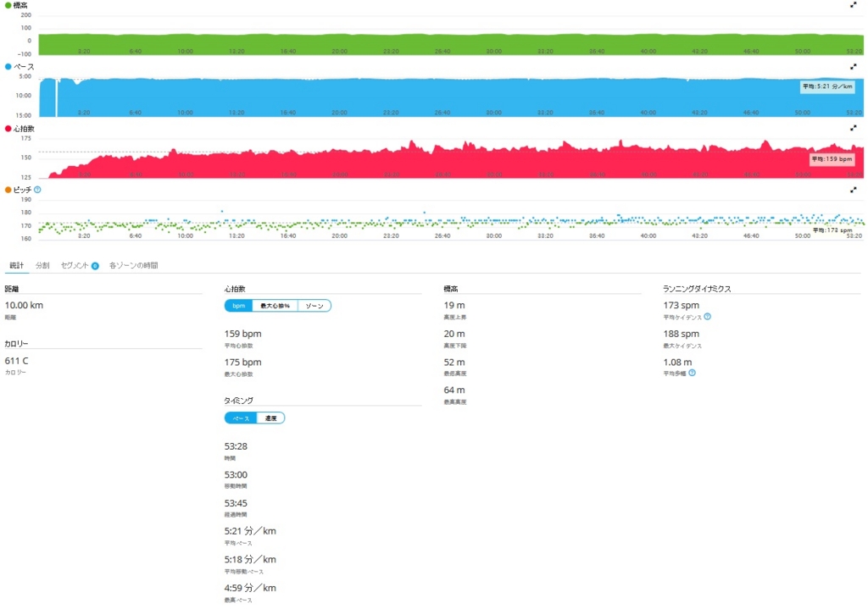
Task: Select ペース in the タイミング toggle
Action: click(x=241, y=418)
